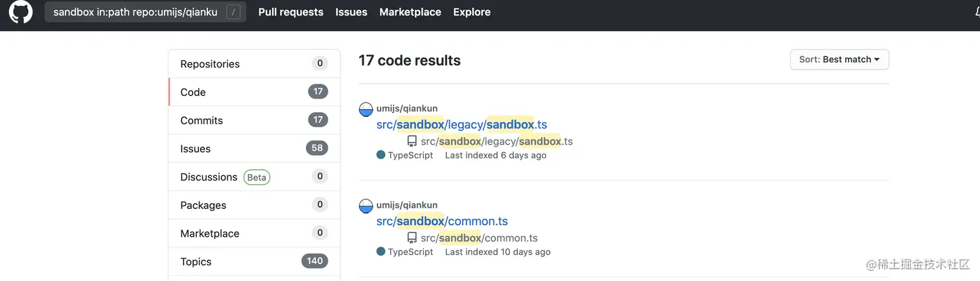Click file icon before src/sandbox/legacy/sandbox.ts path

point(412,141)
